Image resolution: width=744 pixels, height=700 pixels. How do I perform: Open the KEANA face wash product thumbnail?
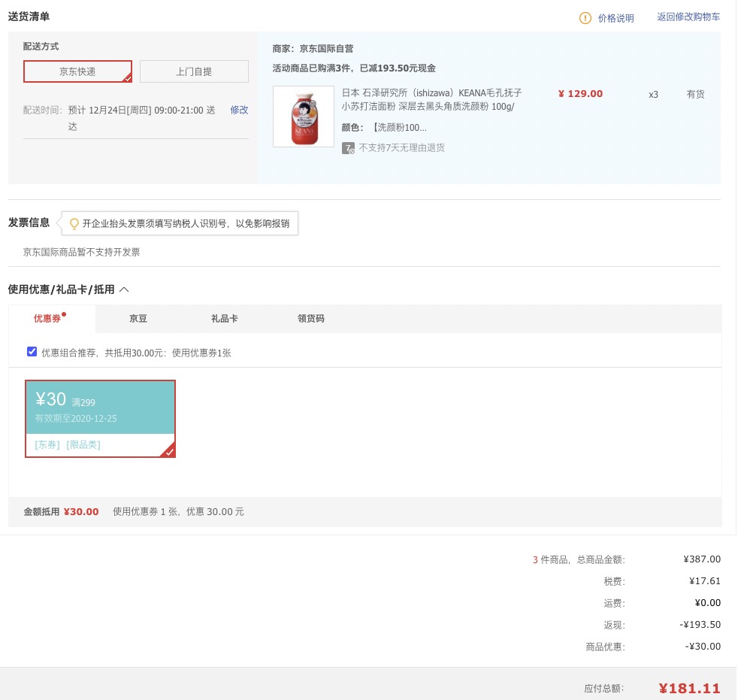(304, 117)
